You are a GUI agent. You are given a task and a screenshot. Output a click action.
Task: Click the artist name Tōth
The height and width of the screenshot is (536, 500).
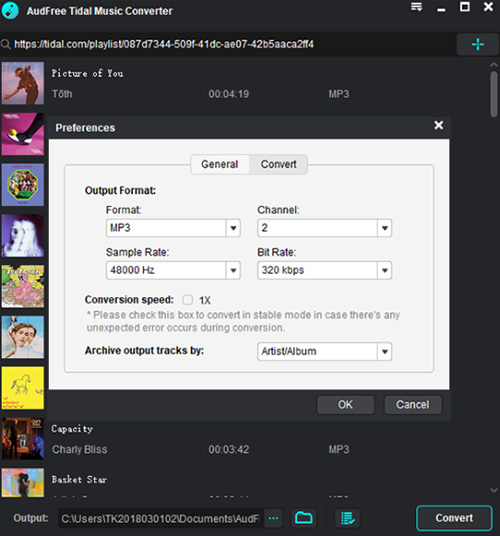click(x=62, y=94)
